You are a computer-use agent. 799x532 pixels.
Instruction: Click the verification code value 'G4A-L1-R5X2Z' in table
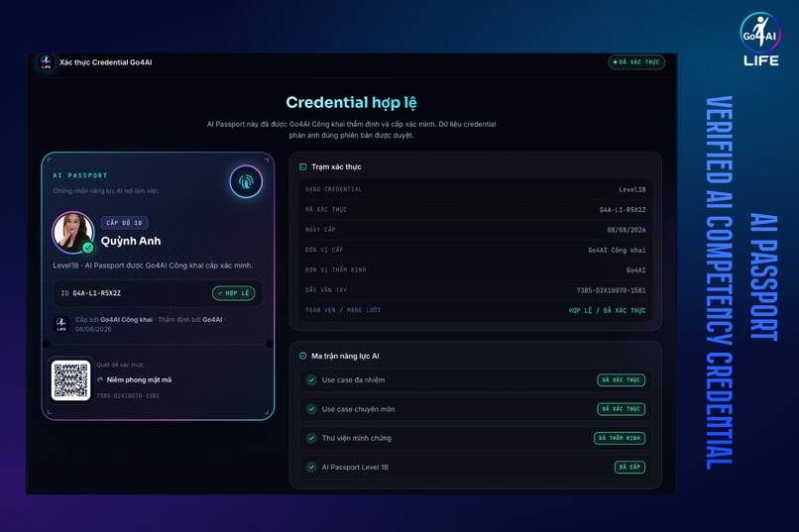(x=623, y=210)
